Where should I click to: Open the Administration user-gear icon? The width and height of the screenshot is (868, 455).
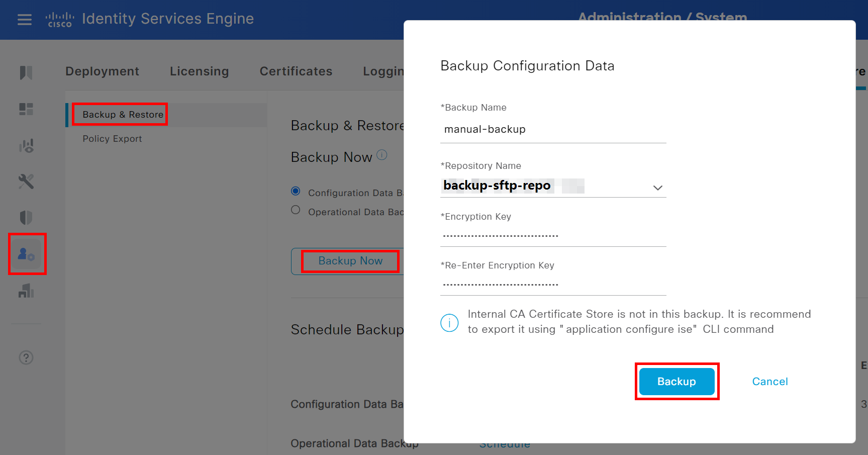(x=27, y=254)
